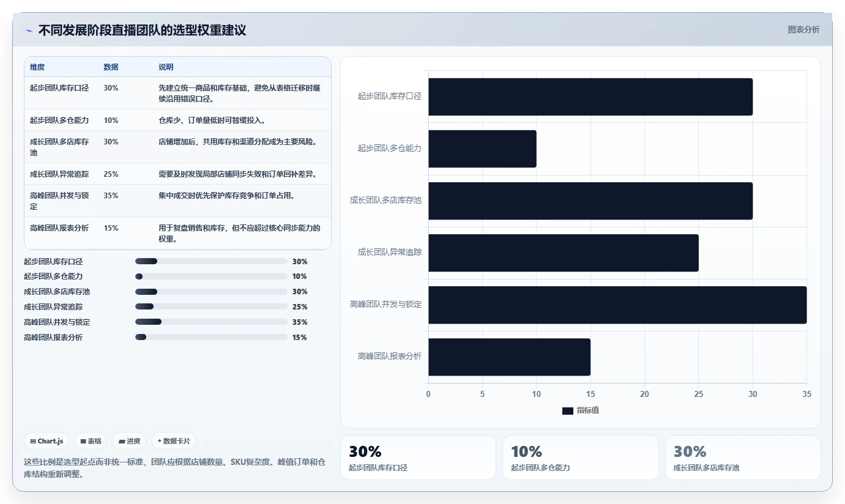845x504 pixels.
Task: Click the chart bar for 成长团队多店库存池
Action: [x=590, y=201]
